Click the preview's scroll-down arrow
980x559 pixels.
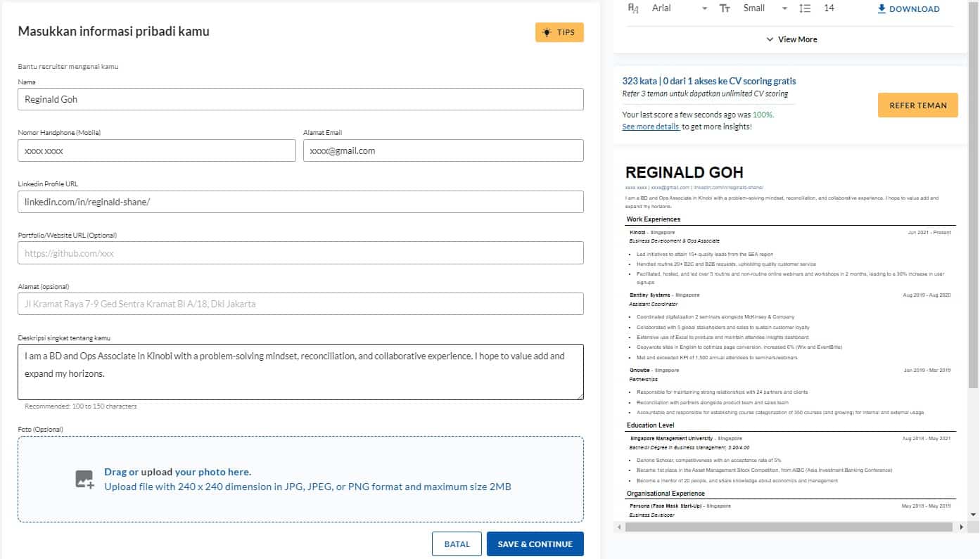(973, 515)
